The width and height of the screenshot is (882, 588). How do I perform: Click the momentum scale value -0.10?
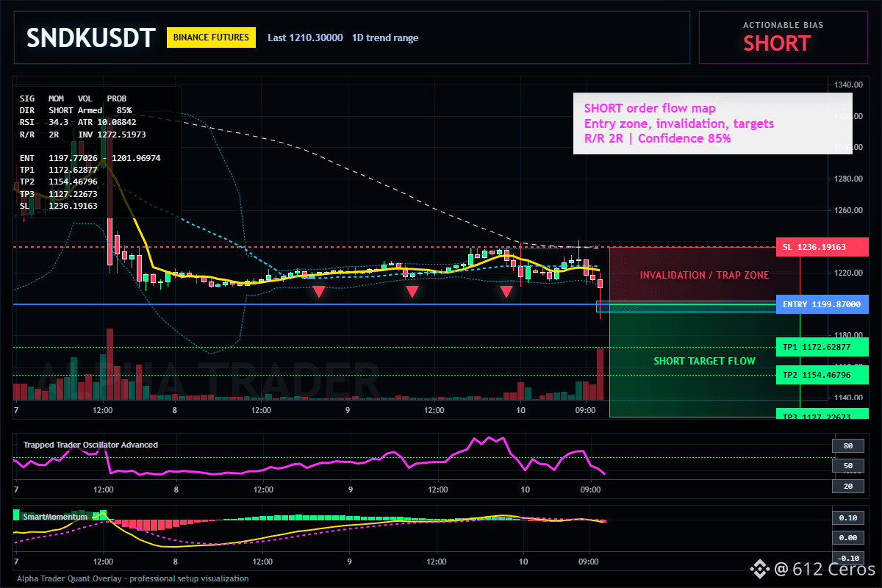[x=847, y=558]
